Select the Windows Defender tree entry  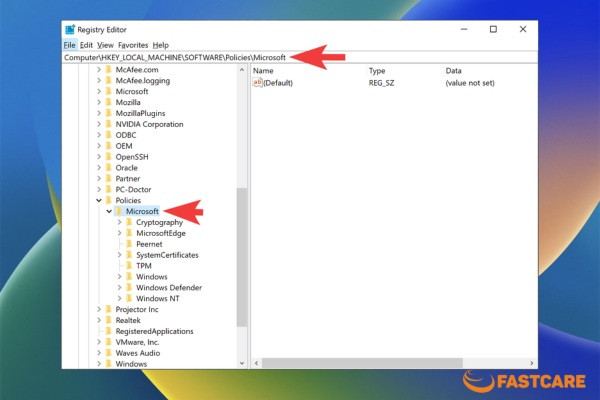click(169, 287)
